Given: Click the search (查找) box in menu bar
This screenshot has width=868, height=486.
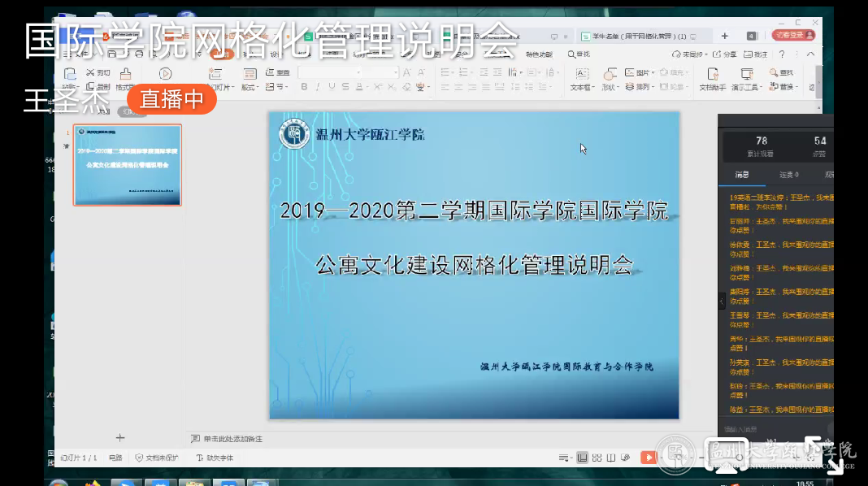Looking at the screenshot, I should pos(579,54).
